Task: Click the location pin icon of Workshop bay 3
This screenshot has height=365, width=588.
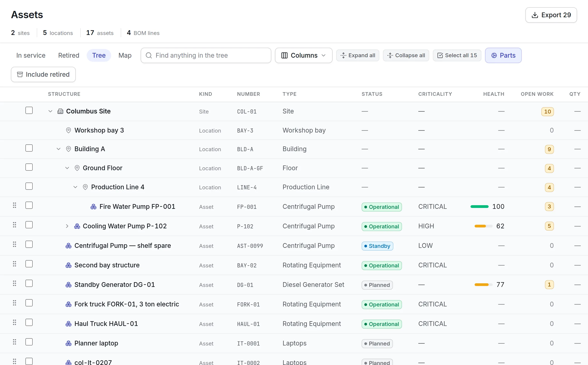Action: point(69,130)
